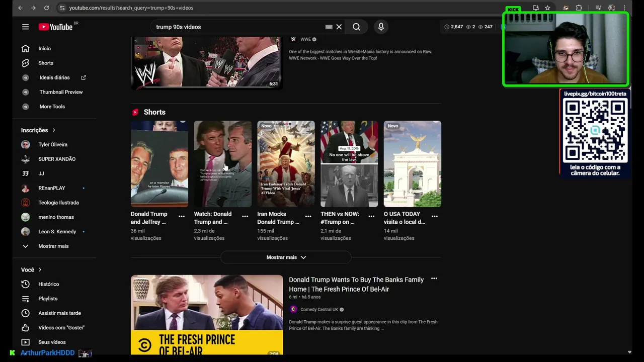Click the page scrollbar down arrow
The height and width of the screenshot is (362, 644).
pyautogui.click(x=629, y=352)
